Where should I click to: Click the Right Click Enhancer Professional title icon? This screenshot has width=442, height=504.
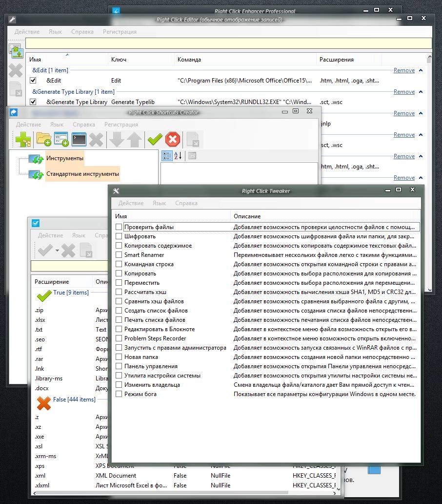tap(116, 11)
